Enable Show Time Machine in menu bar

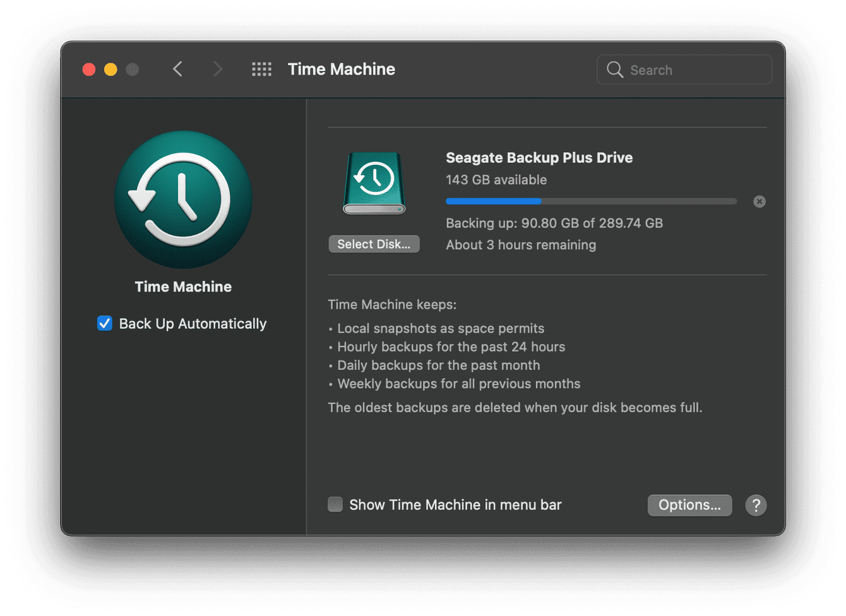tap(335, 504)
